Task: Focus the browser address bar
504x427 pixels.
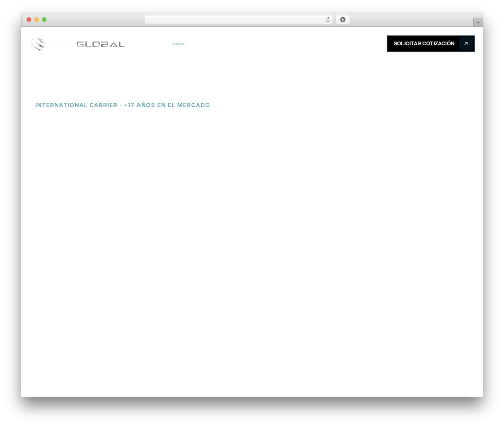Action: pyautogui.click(x=238, y=20)
